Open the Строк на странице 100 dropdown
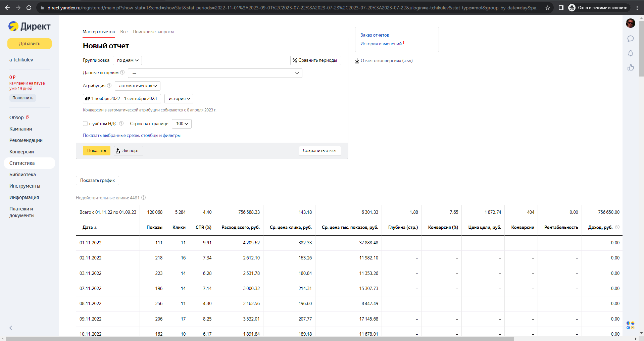644x341 pixels. 182,124
